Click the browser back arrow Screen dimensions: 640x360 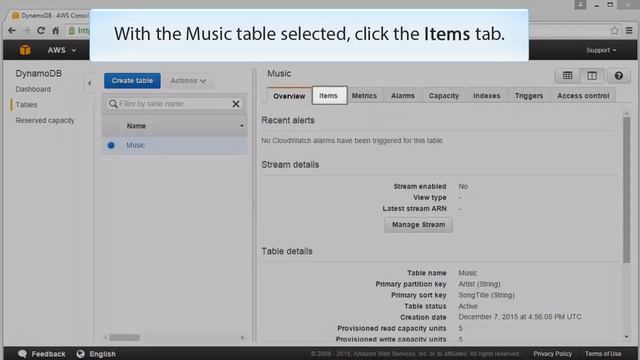[x=12, y=31]
